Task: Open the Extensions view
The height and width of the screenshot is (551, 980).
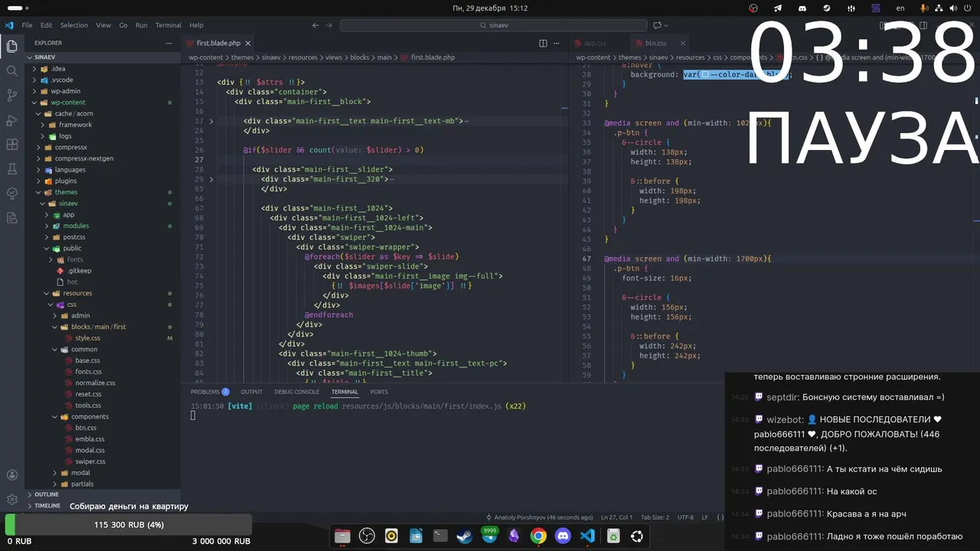Action: click(x=11, y=145)
